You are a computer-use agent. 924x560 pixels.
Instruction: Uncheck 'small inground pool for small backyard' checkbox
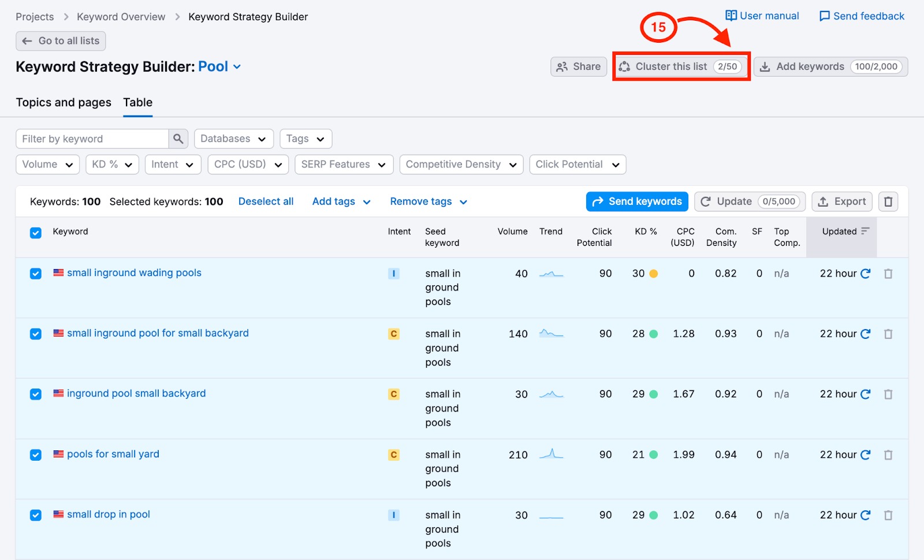(36, 334)
